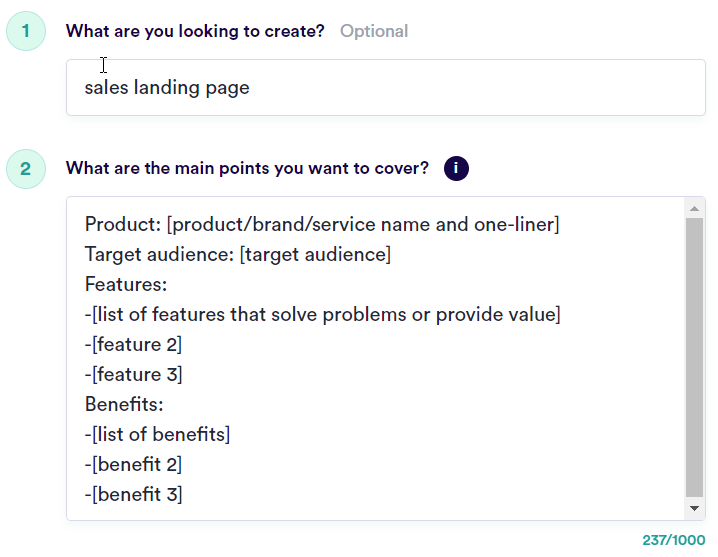Place cursor on the 'Features:' line

126,284
